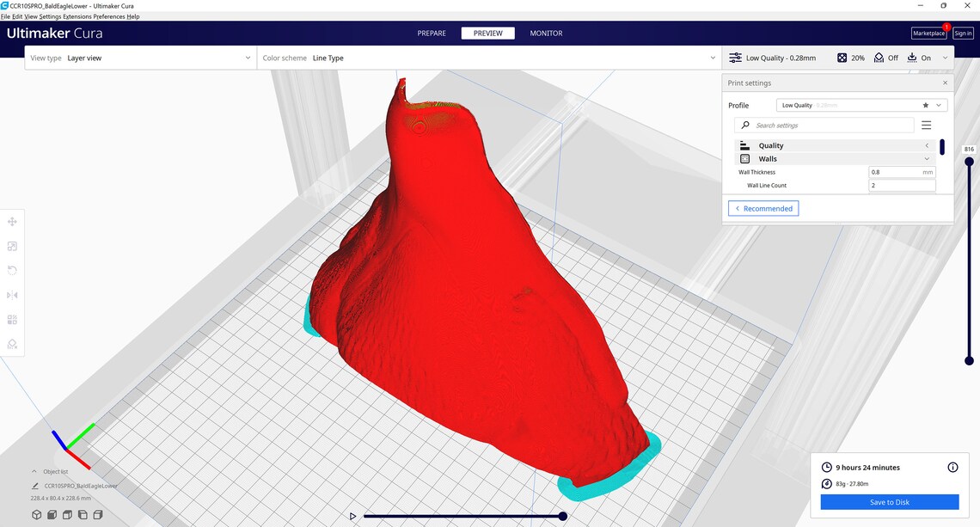Expand the Walls settings section
Image resolution: width=980 pixels, height=527 pixels.
pyautogui.click(x=926, y=158)
